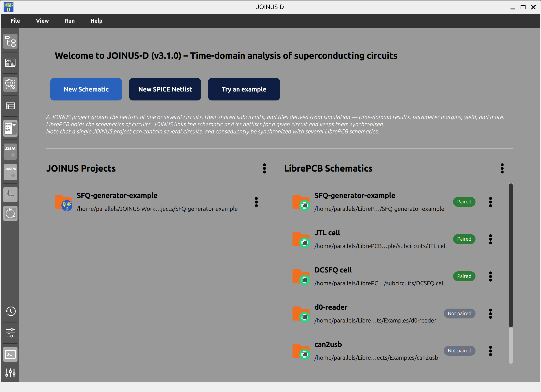
Task: Open the terminal console icon
Action: tap(10, 354)
